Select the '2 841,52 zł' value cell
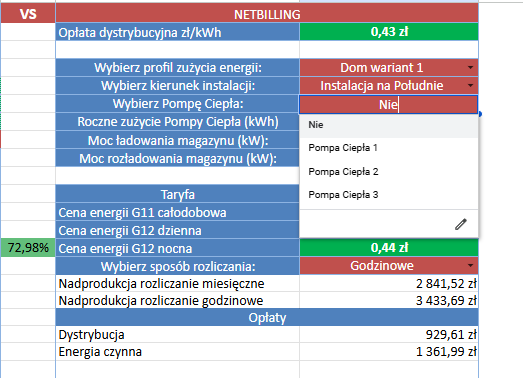The height and width of the screenshot is (378, 523). pos(389,284)
